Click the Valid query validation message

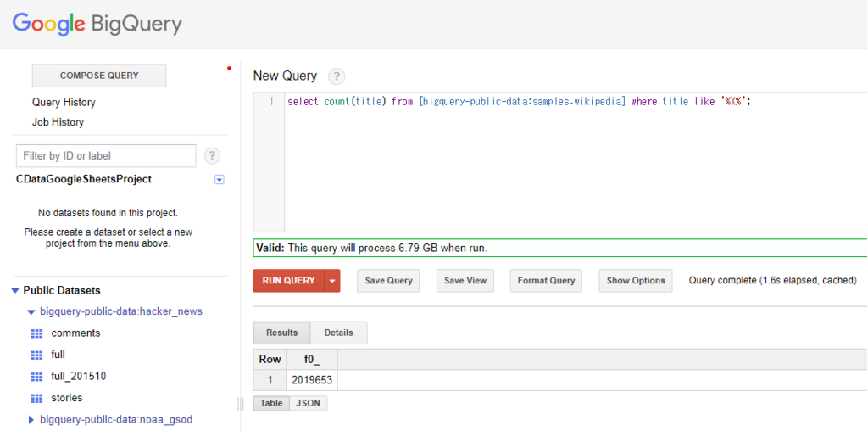pos(560,249)
